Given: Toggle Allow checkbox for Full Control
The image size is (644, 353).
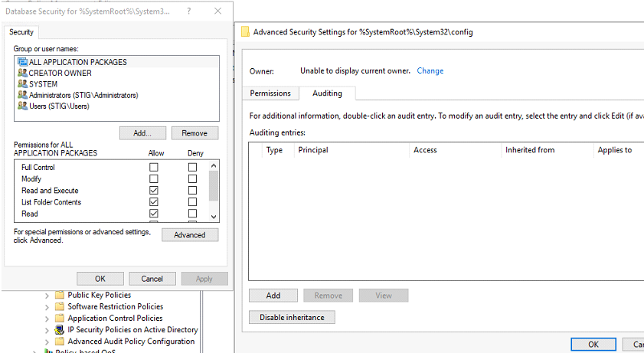Looking at the screenshot, I should pos(154,167).
